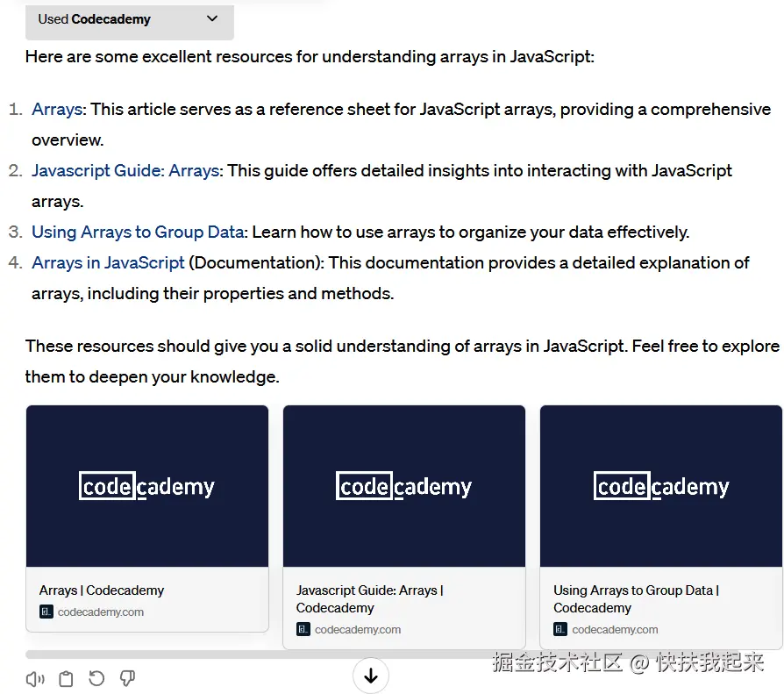784x694 pixels.
Task: Copy the response with clipboard icon
Action: pyautogui.click(x=66, y=679)
